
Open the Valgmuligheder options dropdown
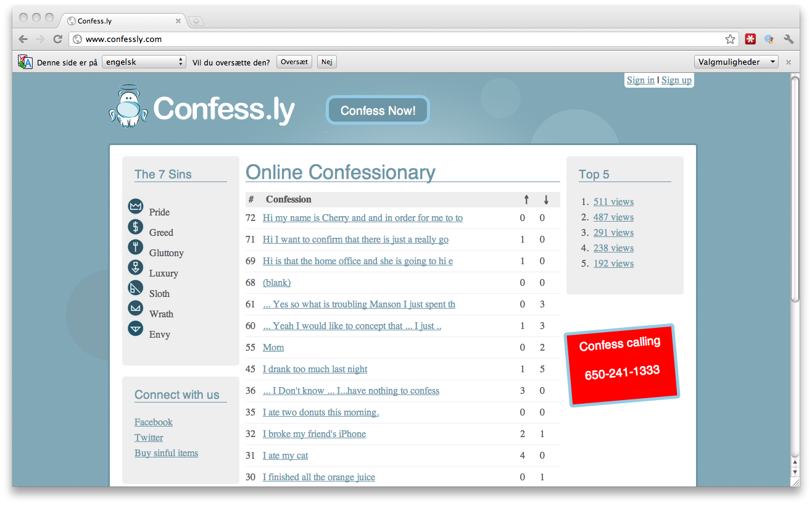click(x=736, y=62)
